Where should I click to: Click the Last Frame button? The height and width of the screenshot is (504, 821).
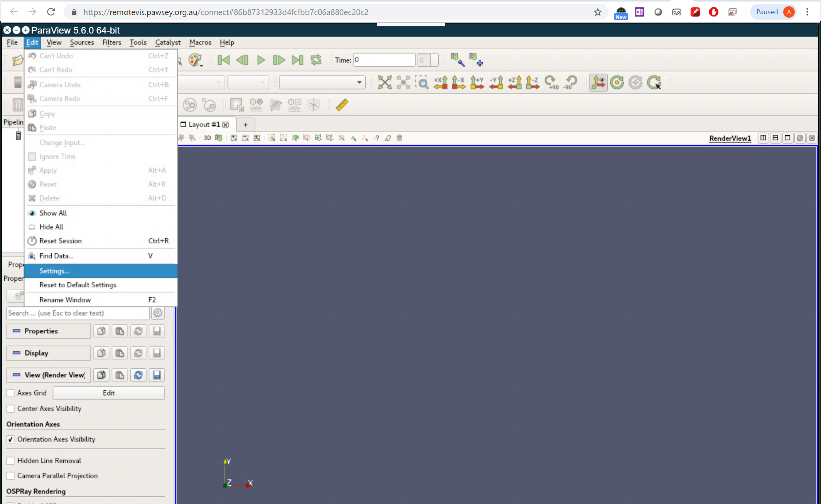point(297,60)
